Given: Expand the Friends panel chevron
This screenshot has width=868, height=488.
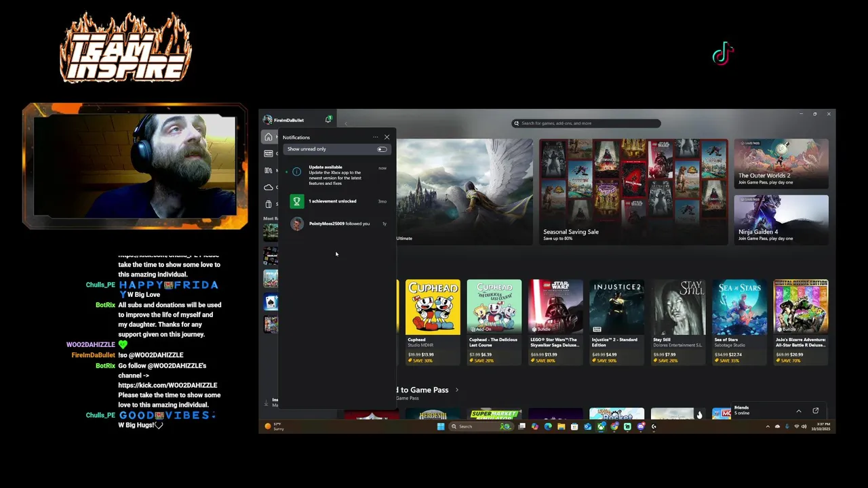Looking at the screenshot, I should click(x=798, y=411).
